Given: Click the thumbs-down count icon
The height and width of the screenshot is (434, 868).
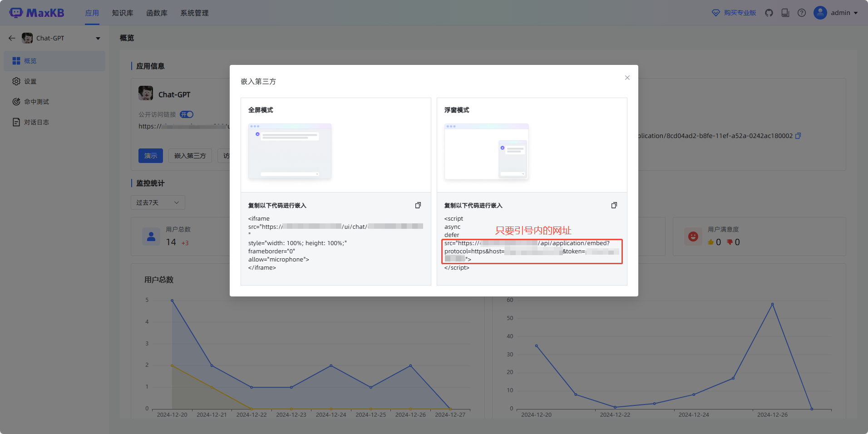Looking at the screenshot, I should click(730, 242).
